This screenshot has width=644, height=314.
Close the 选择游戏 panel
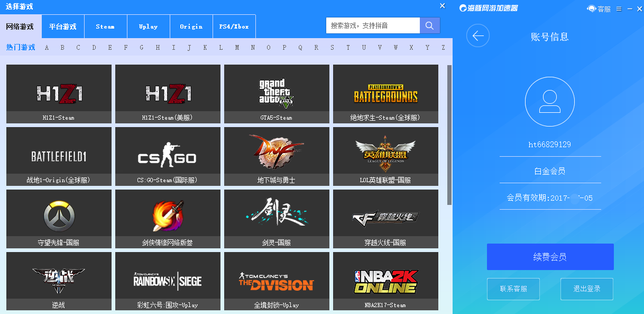(443, 6)
